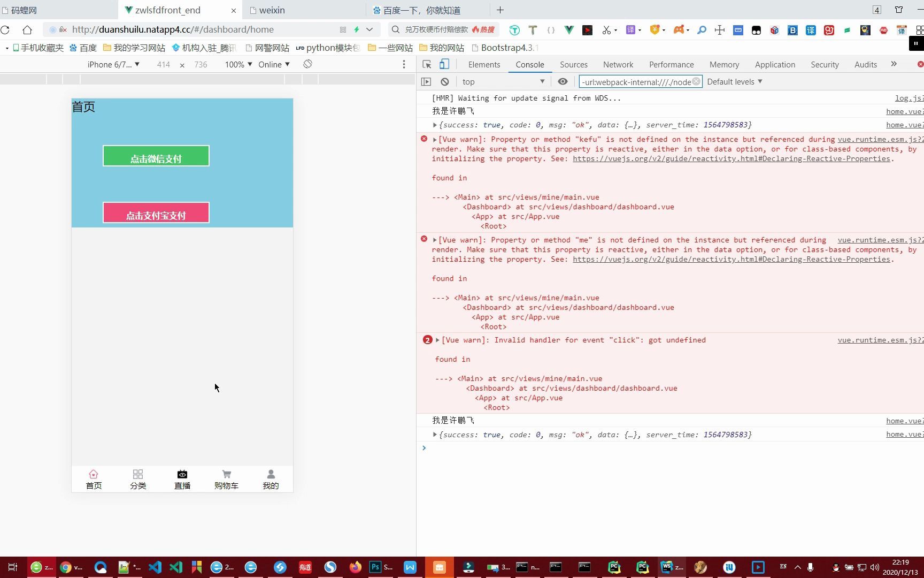The image size is (924, 578).
Task: Click the eye icon to create live expression
Action: click(x=562, y=81)
